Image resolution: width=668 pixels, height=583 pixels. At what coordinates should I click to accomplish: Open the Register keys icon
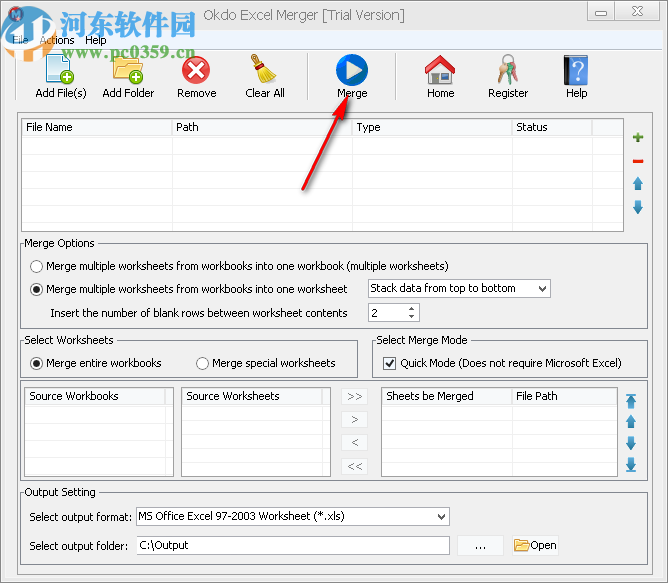tap(507, 69)
